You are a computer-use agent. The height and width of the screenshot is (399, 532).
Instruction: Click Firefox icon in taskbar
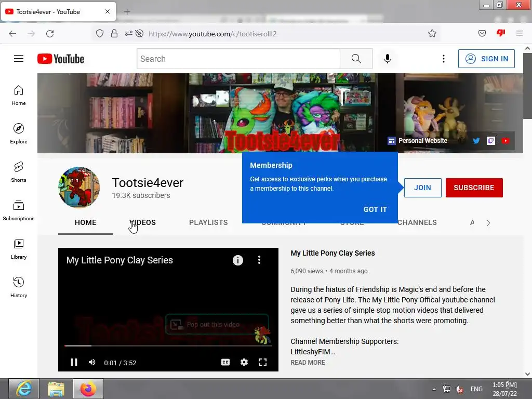pyautogui.click(x=88, y=389)
